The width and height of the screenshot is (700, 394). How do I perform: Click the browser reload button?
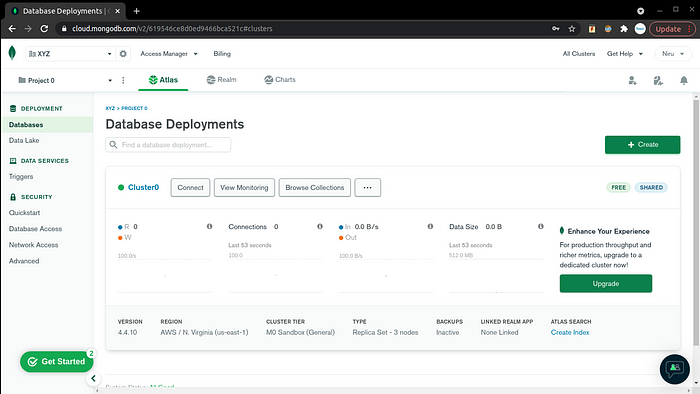[44, 29]
